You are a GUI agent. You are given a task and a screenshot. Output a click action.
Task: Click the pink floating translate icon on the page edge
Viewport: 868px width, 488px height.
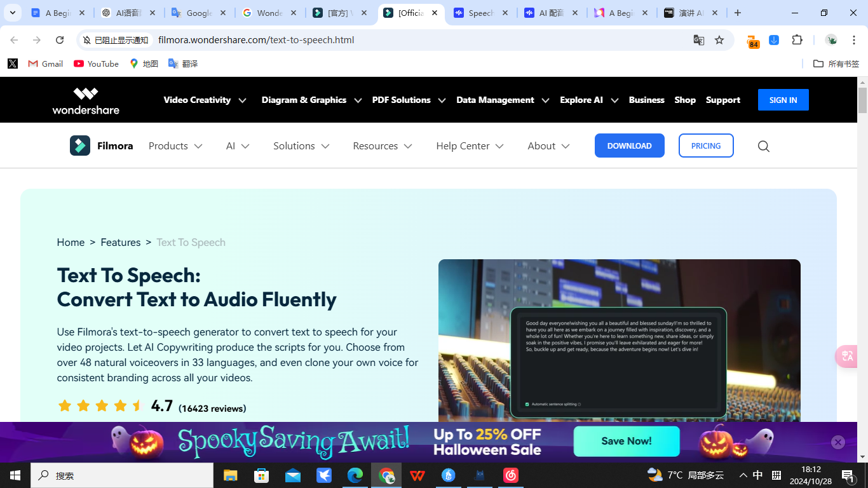pos(848,356)
